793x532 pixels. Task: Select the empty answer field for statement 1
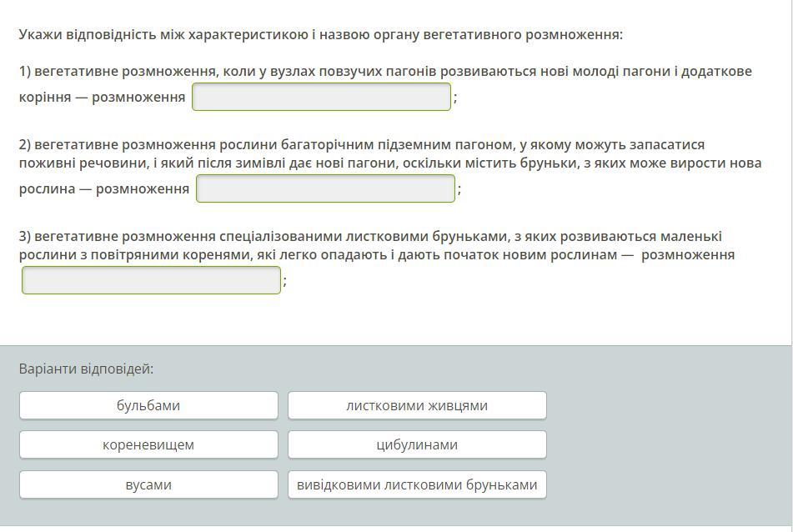pos(321,97)
